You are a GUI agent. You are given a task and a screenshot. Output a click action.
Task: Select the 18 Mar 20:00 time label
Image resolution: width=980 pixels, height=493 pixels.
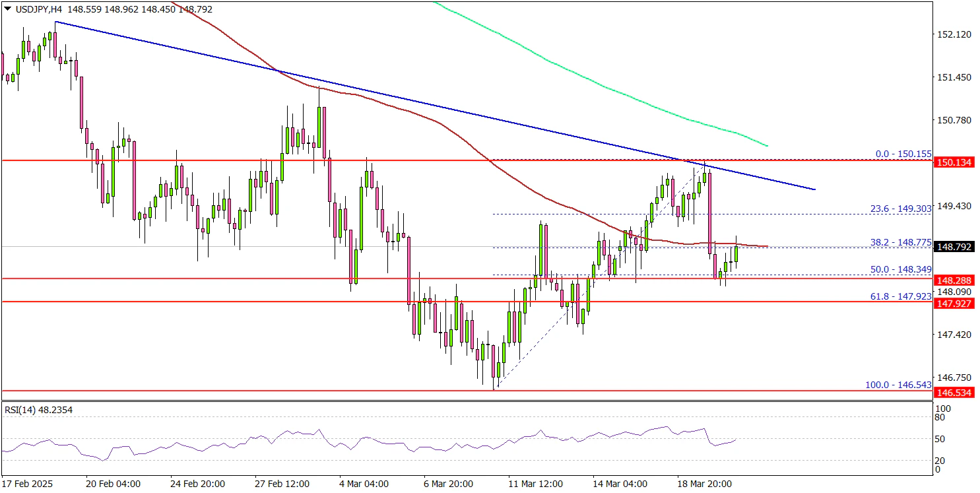pyautogui.click(x=705, y=484)
